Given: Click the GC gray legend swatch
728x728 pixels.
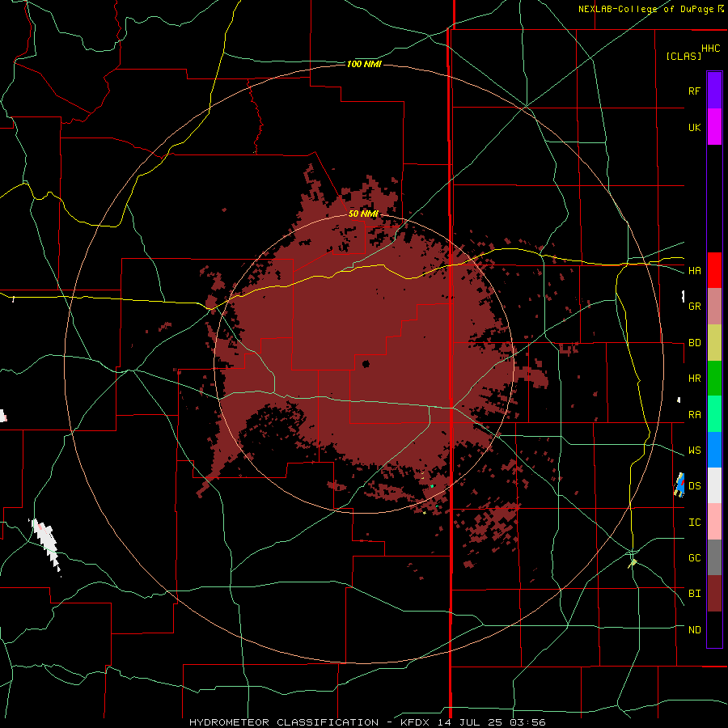Looking at the screenshot, I should pos(714,557).
